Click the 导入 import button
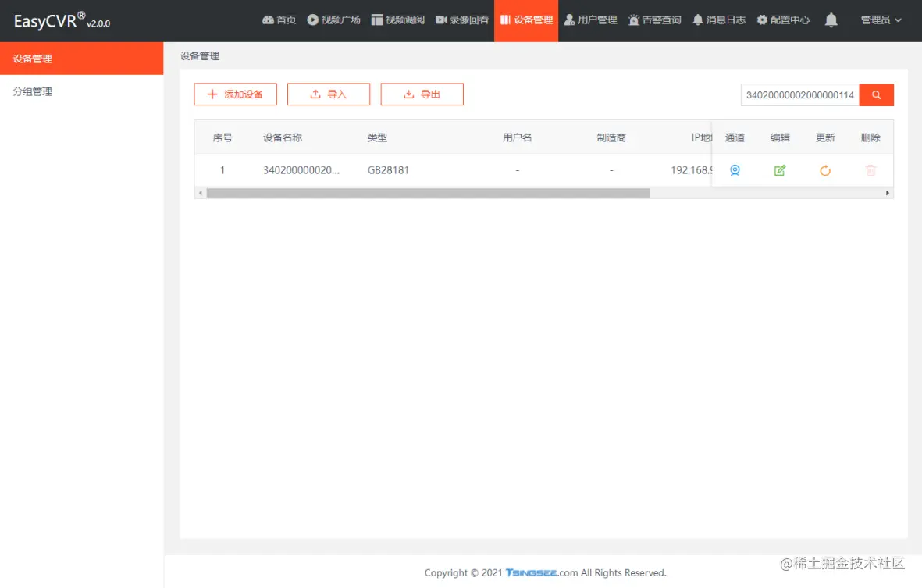This screenshot has height=588, width=922. tap(329, 94)
